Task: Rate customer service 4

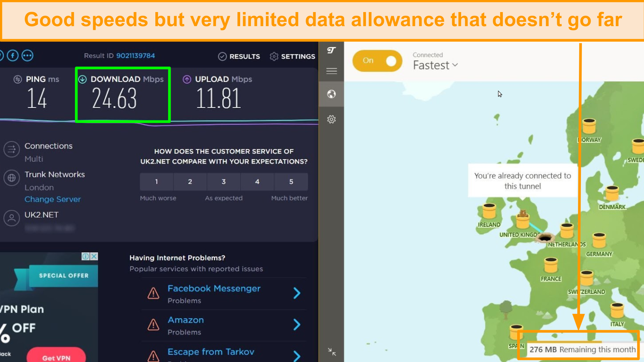Action: pos(257,182)
